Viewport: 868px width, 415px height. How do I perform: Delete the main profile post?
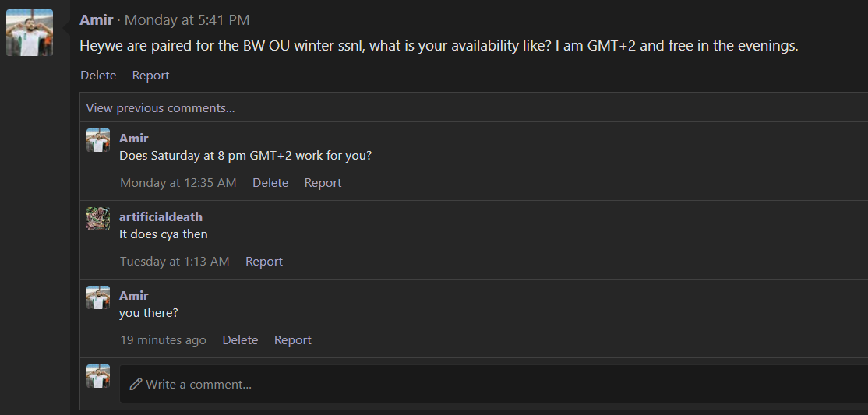(x=98, y=76)
